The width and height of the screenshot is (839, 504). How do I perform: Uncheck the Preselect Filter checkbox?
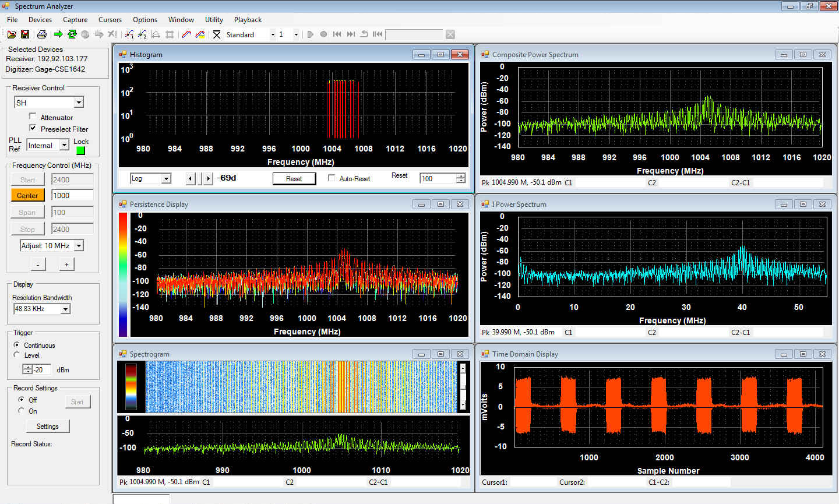coord(33,128)
